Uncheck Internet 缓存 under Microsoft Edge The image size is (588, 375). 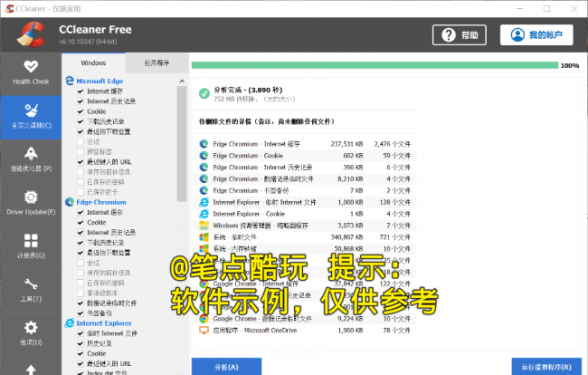[x=81, y=91]
